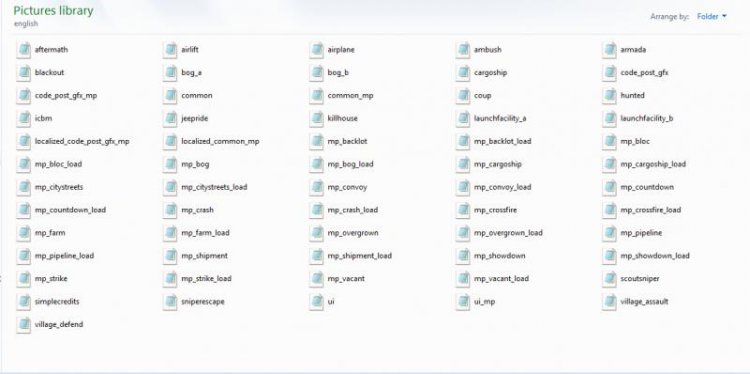Click the launchfacility_b file label
Image resolution: width=750 pixels, height=374 pixels.
(647, 119)
